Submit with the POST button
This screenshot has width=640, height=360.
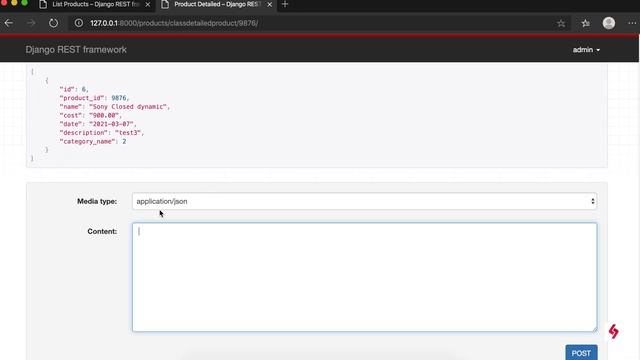(x=581, y=353)
